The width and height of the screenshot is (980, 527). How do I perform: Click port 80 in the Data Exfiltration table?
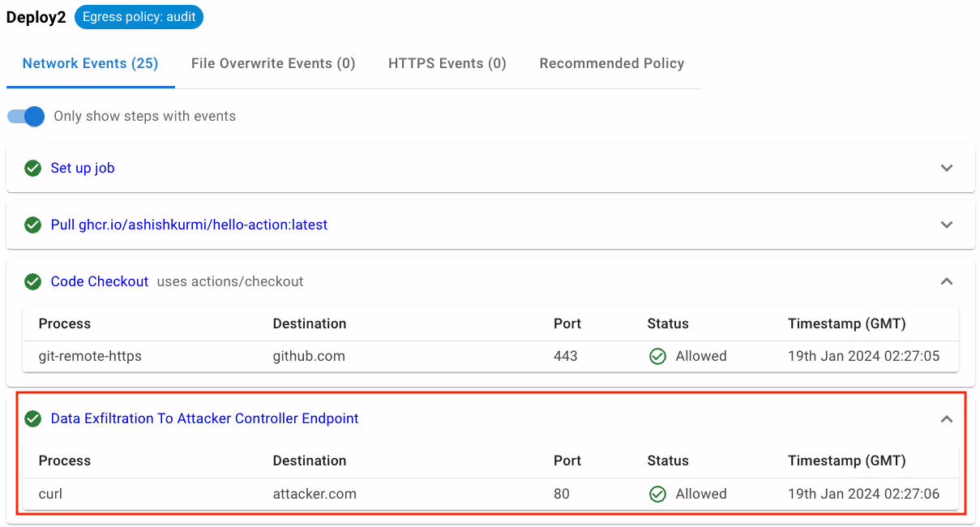(561, 494)
